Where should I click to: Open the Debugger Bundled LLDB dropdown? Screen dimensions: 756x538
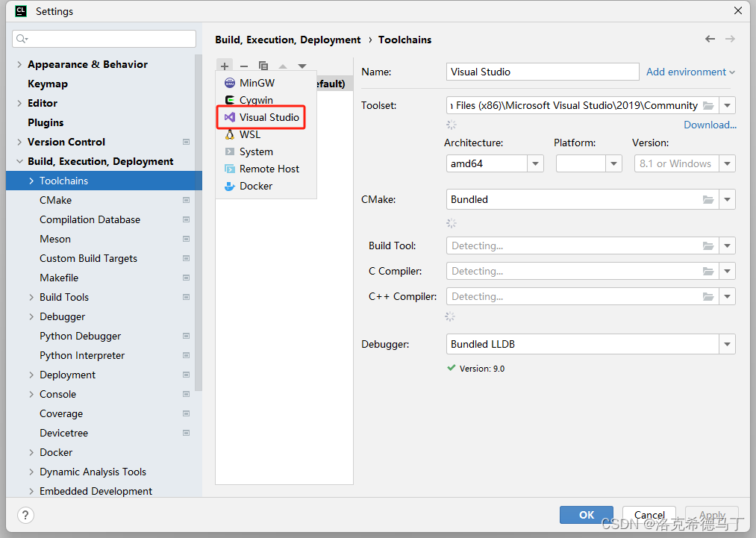click(x=727, y=344)
